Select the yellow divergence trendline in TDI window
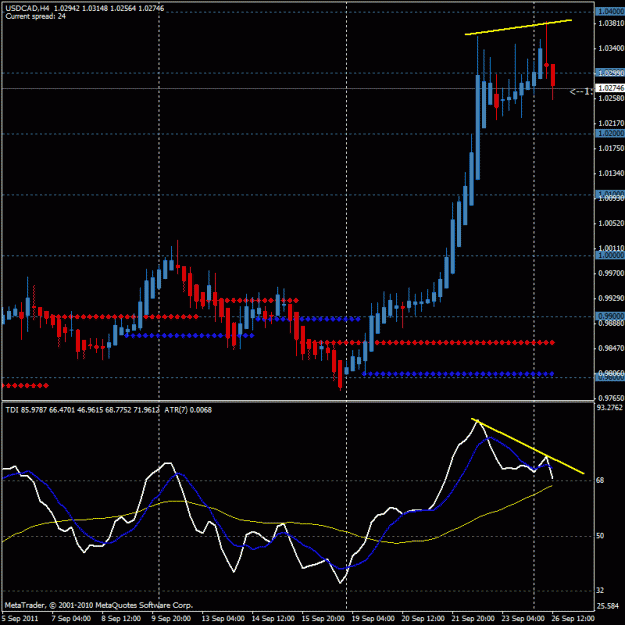Screen dimensions: 625x625 [x=527, y=446]
